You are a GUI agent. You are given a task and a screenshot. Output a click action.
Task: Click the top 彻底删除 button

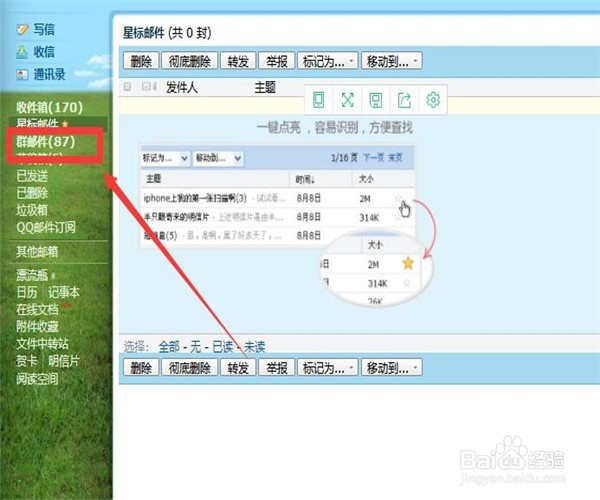tap(190, 61)
